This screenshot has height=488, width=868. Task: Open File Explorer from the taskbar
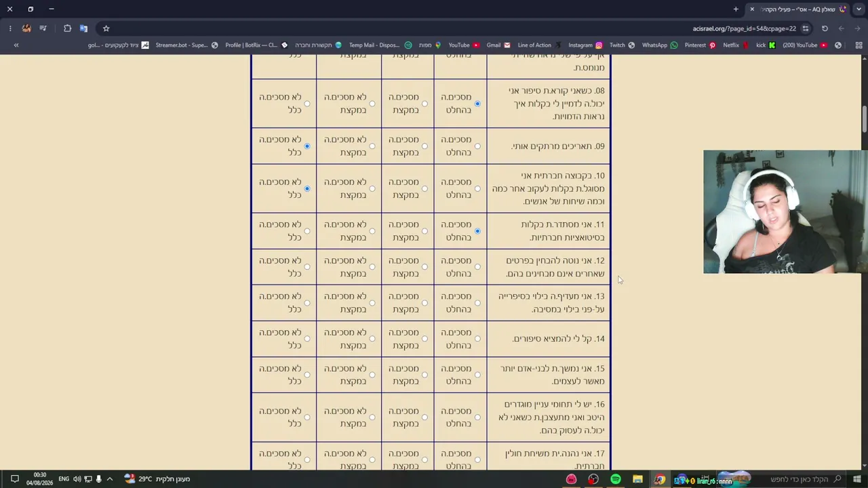[637, 479]
